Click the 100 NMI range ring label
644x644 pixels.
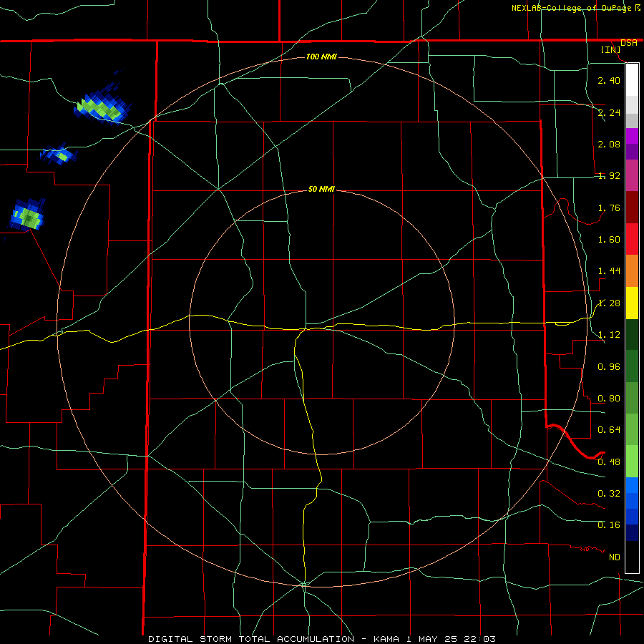tap(321, 57)
